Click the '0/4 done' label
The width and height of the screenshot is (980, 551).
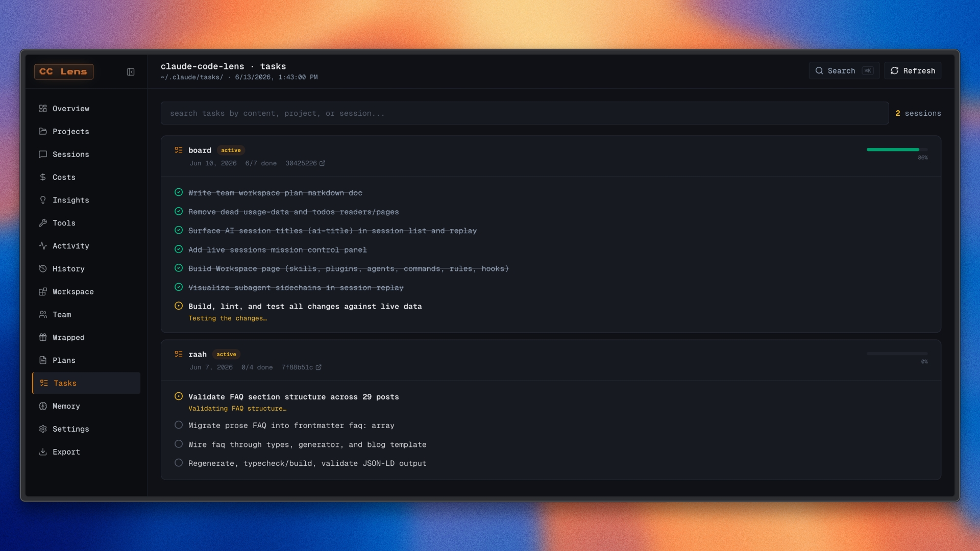257,367
